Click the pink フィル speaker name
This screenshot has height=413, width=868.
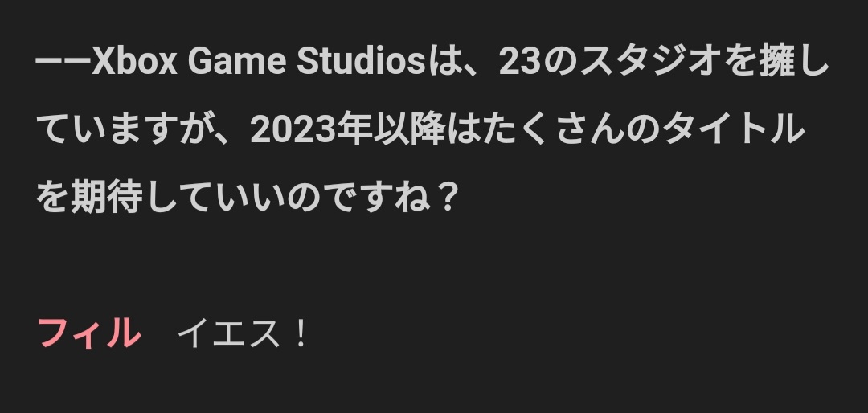(88, 333)
